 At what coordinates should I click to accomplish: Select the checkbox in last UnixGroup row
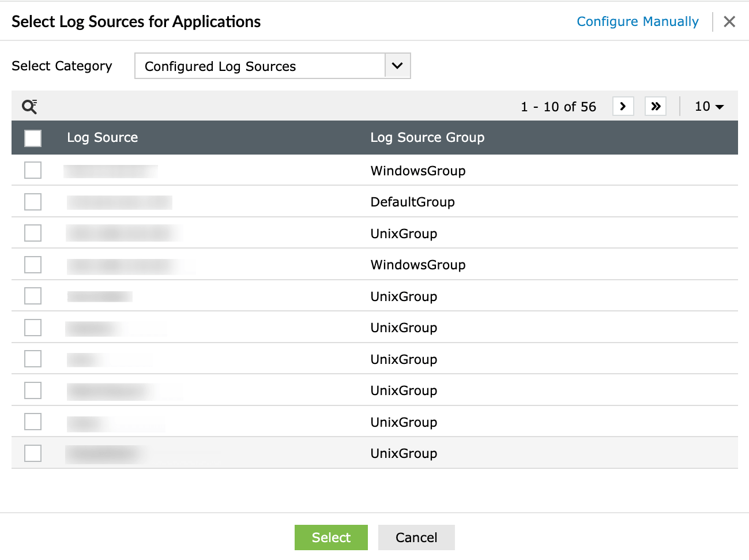(x=33, y=453)
